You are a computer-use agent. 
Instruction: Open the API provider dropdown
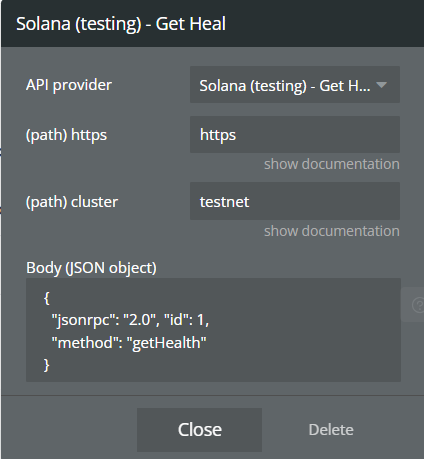tap(295, 85)
